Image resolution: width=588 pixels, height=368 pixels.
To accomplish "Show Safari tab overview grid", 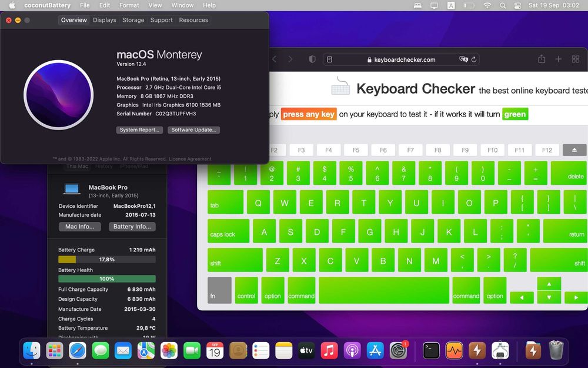I will pyautogui.click(x=576, y=59).
